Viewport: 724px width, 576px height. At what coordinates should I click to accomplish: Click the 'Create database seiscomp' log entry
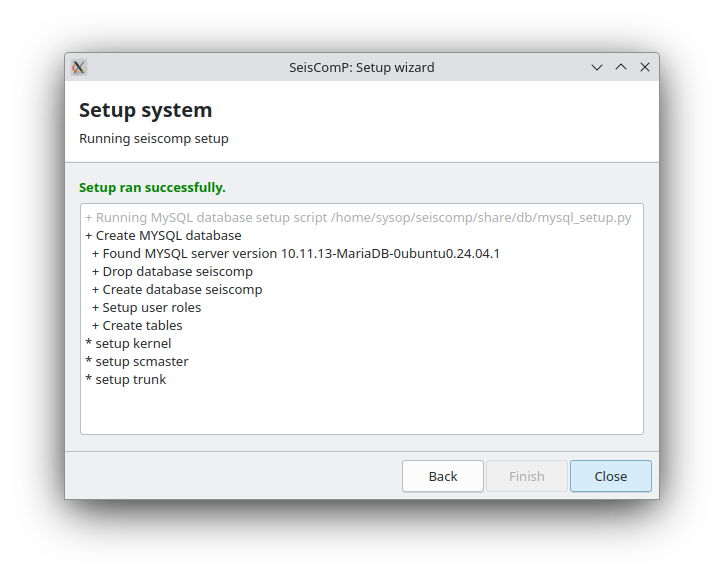point(177,290)
